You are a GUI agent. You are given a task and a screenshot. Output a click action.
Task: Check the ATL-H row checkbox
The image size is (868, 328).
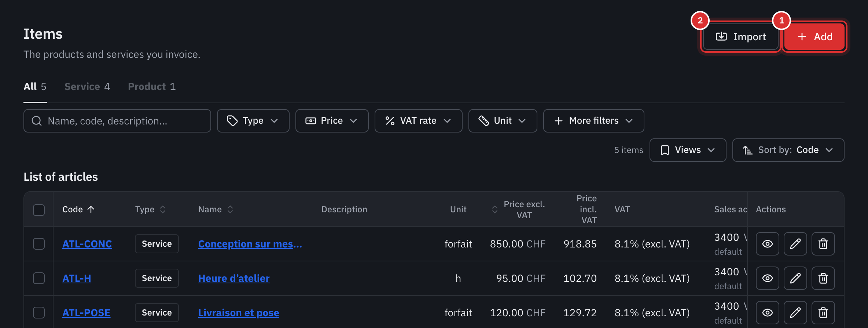tap(39, 278)
